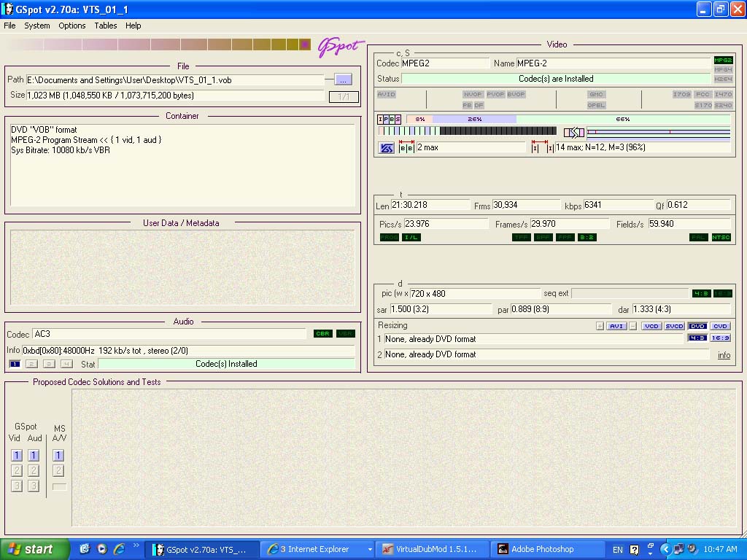Click the TFF field order indicator

pos(521,237)
